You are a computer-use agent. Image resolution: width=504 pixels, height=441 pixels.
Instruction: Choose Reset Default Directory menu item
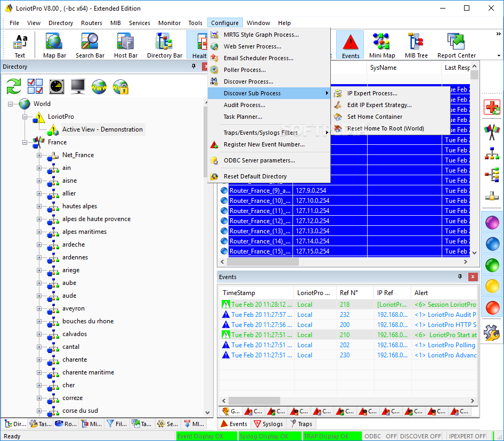point(269,176)
